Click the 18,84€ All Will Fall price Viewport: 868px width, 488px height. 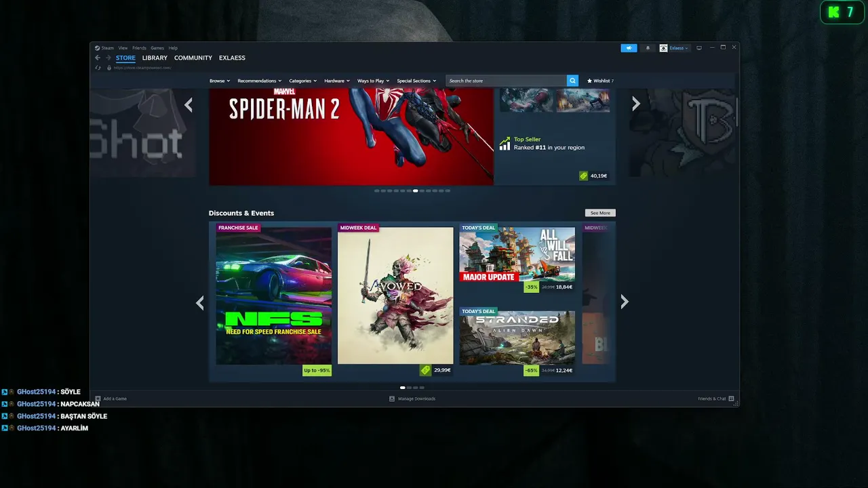pyautogui.click(x=564, y=287)
